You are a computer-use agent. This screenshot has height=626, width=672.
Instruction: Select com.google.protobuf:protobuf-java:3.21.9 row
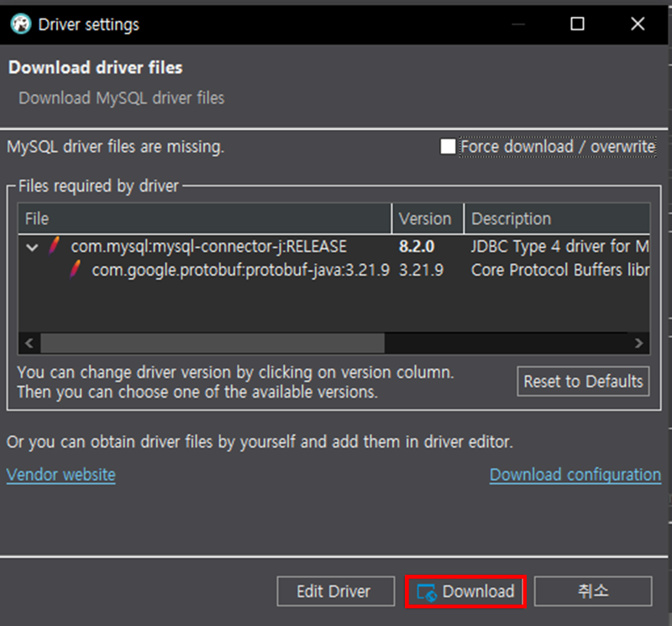[333, 270]
